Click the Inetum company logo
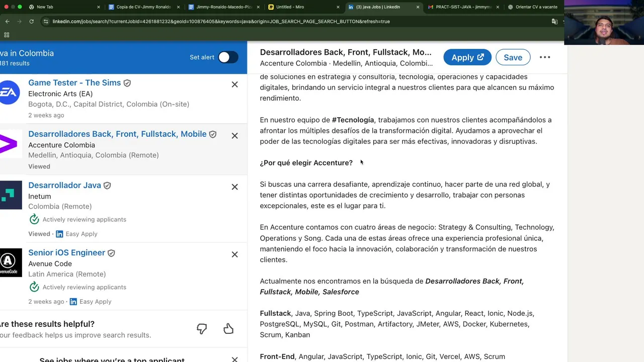644x362 pixels. click(10, 195)
